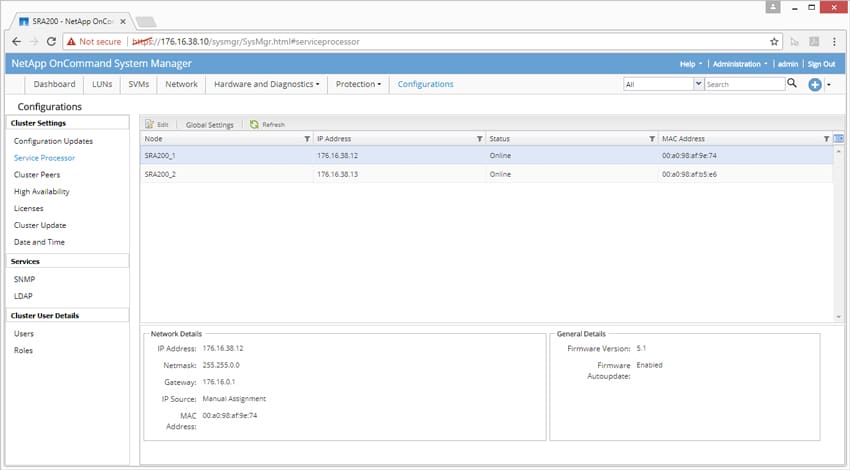Open Cluster Peers in sidebar
850x470 pixels.
37,175
